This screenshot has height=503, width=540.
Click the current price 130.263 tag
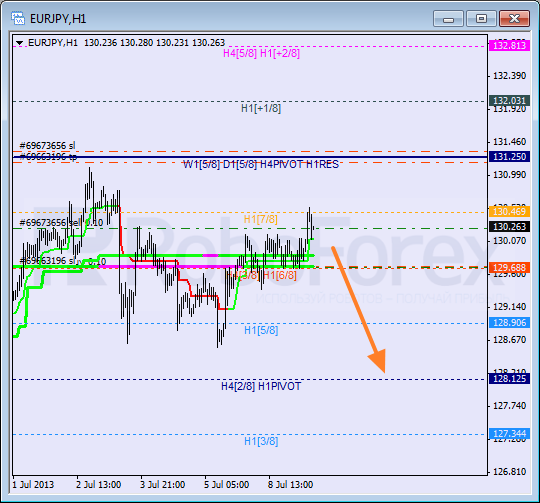[x=509, y=227]
